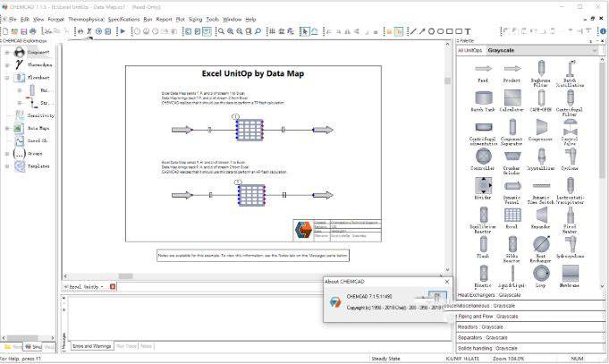This screenshot has width=609, height=364.
Task: Click the Zoom Out magnifier icon
Action: [x=240, y=31]
